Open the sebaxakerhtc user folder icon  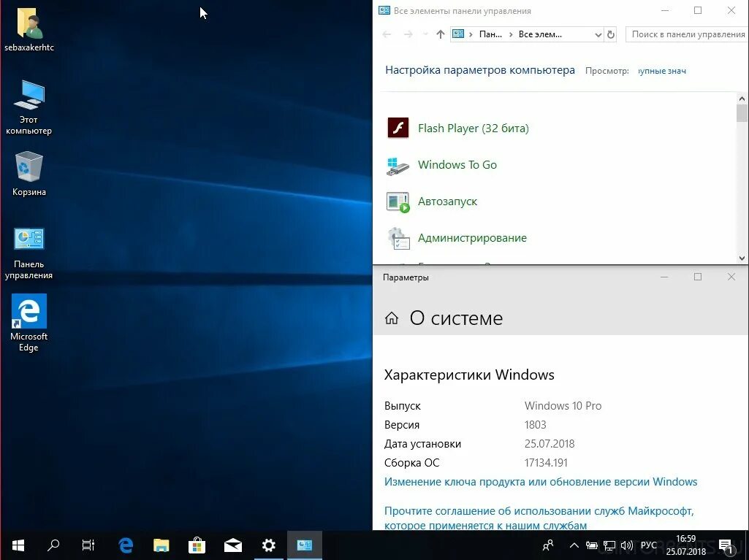(30, 28)
